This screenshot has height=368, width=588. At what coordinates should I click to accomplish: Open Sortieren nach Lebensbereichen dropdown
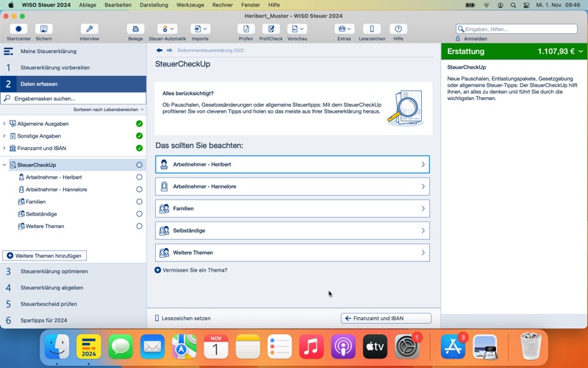[108, 110]
